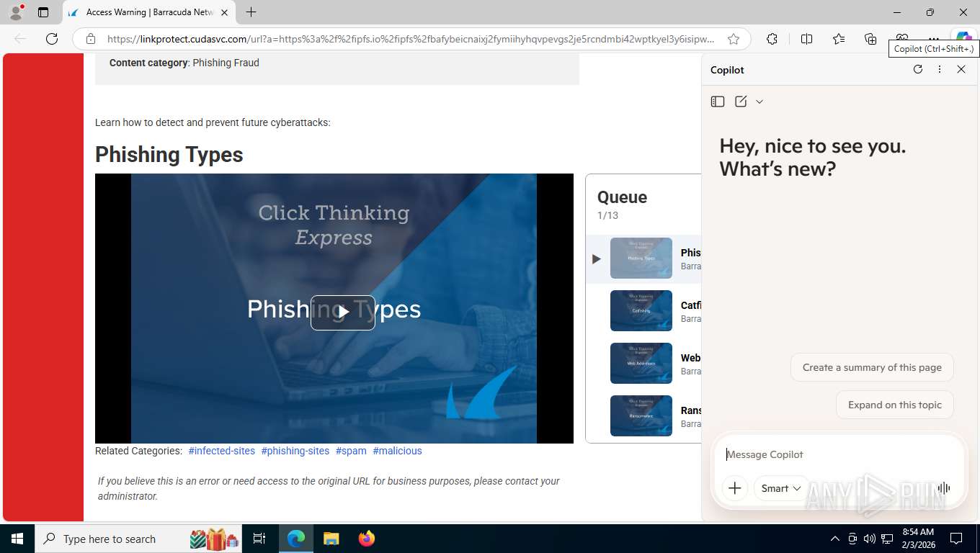Add this page to favorites star

coord(734,39)
